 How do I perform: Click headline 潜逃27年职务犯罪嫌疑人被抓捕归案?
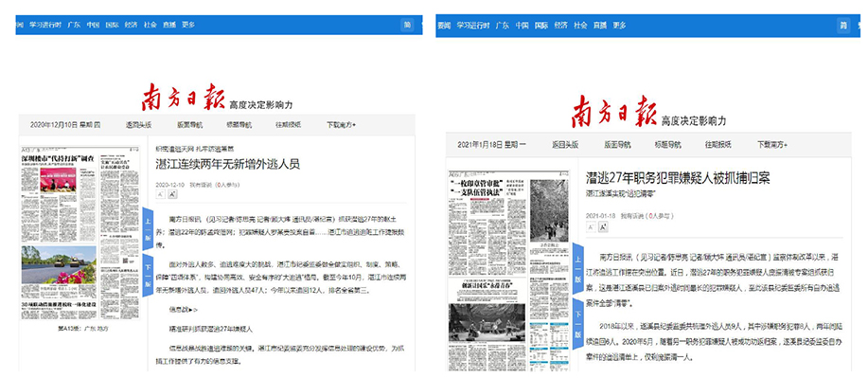pyautogui.click(x=678, y=178)
